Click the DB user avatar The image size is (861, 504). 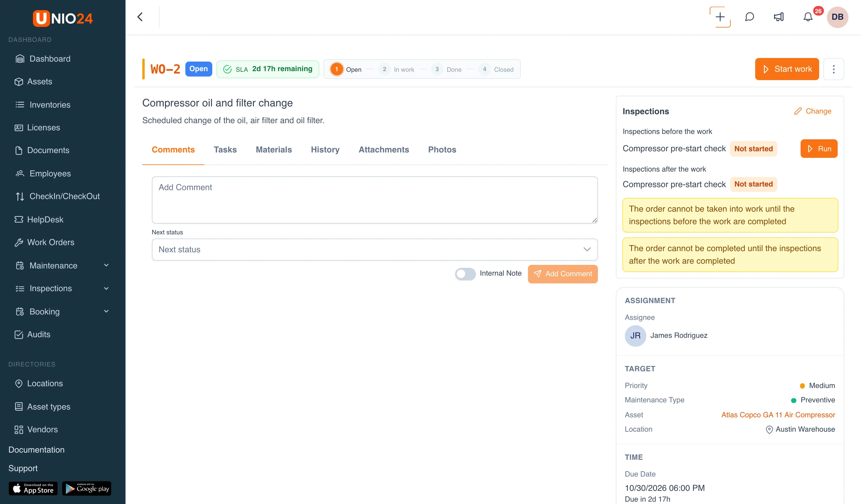pos(837,17)
